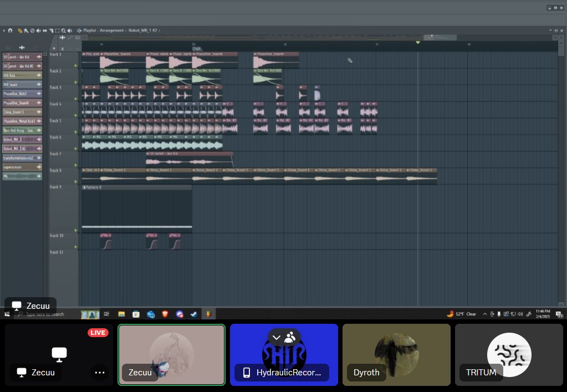
Task: Open the Robot_MR_1 #2 pattern selector
Action: (142, 30)
